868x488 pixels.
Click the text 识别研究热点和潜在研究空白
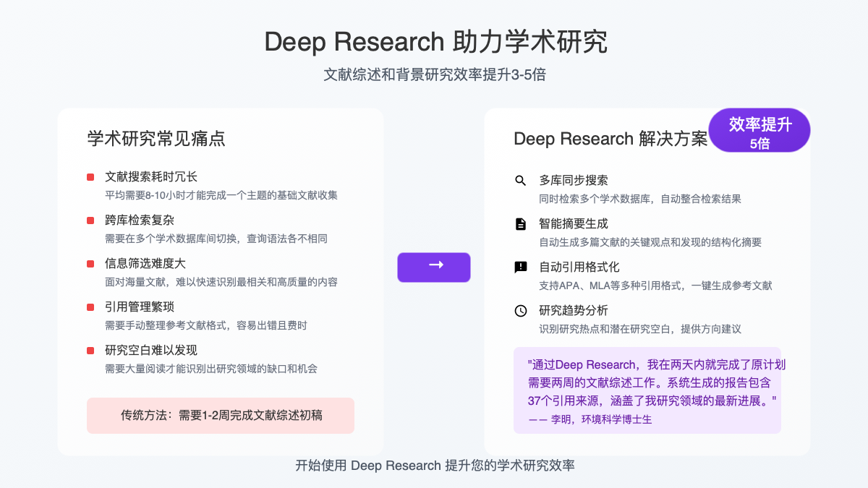605,329
